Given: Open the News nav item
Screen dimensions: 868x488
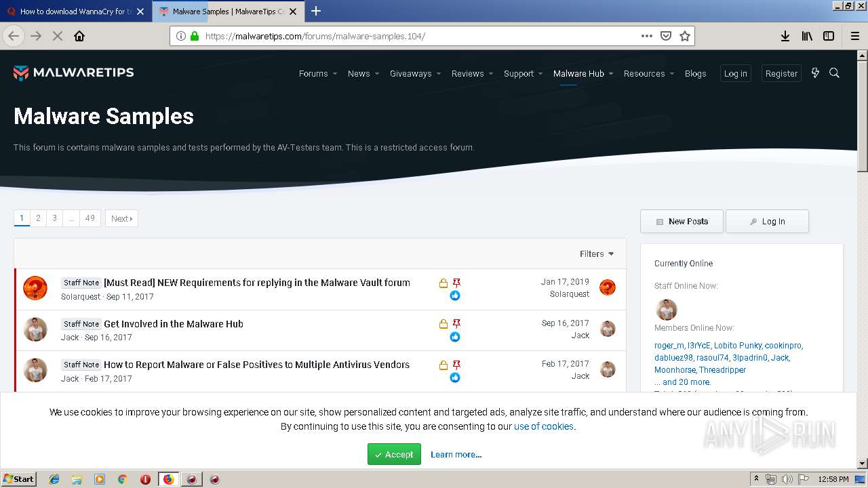Looking at the screenshot, I should click(x=359, y=73).
